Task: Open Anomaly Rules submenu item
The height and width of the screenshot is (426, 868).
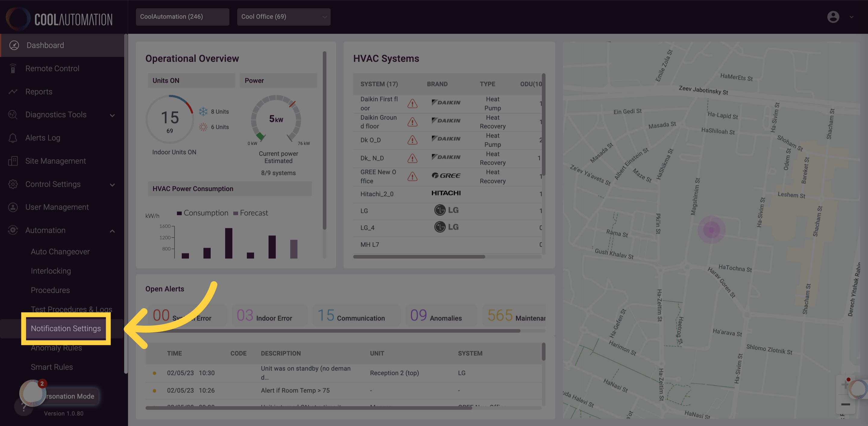Action: [x=56, y=348]
